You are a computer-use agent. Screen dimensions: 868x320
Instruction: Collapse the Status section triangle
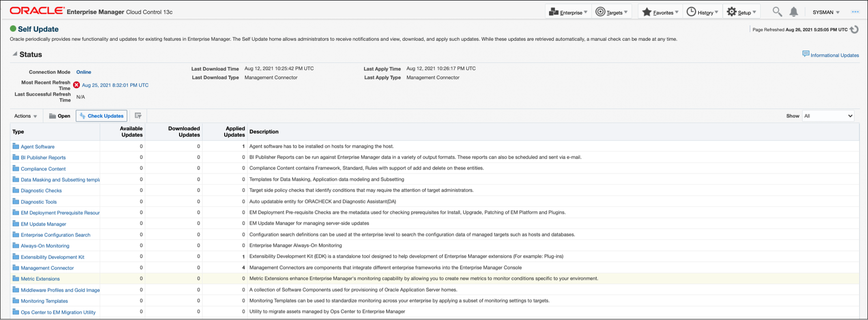click(15, 54)
